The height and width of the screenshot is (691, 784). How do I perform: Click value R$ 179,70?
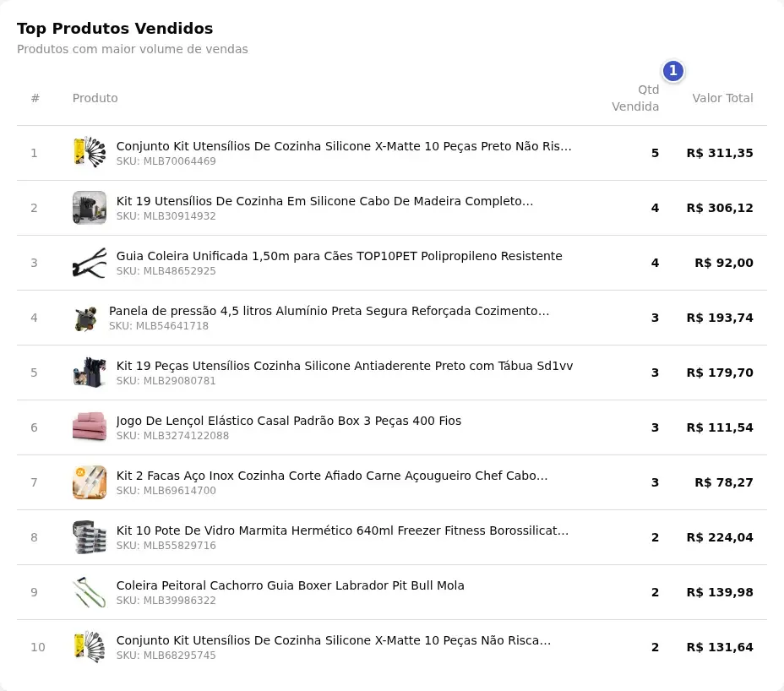click(720, 373)
